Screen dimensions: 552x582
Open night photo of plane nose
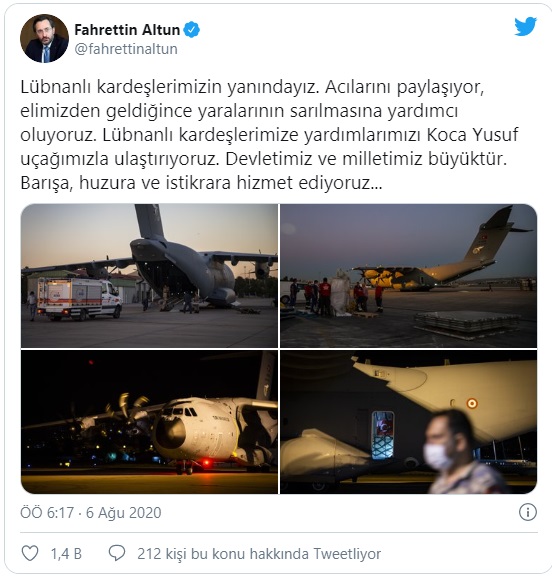point(149,422)
